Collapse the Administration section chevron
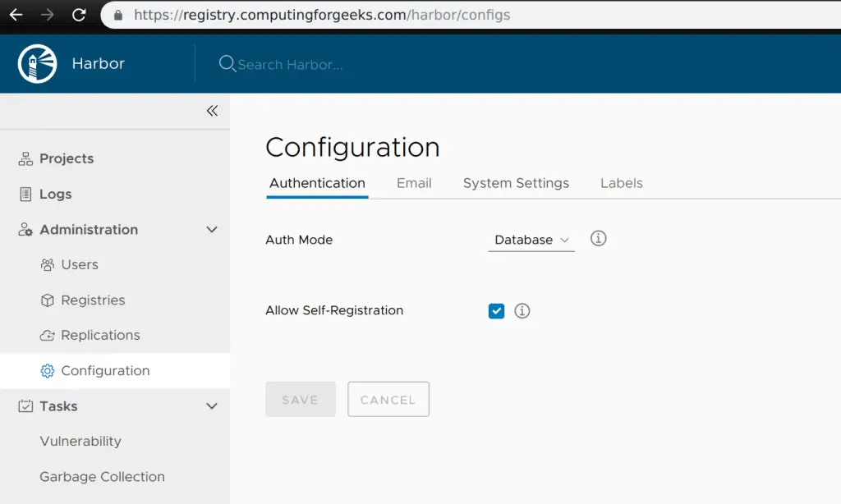 pyautogui.click(x=212, y=230)
